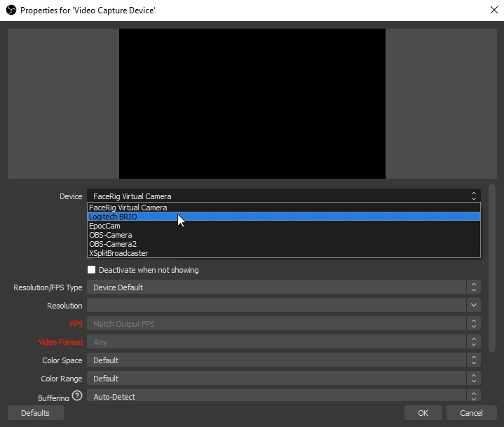Confirm settings with the OK button
Viewport: 504px width, 427px height.
423,413
